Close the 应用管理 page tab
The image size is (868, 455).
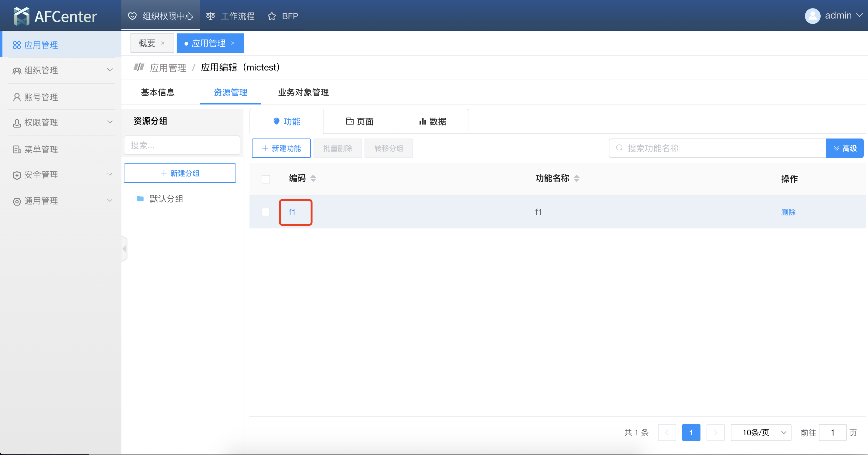(232, 43)
